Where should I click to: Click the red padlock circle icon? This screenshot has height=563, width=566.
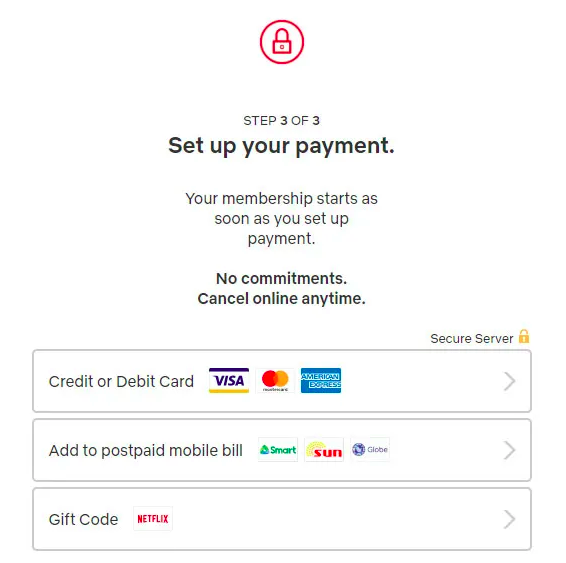click(x=282, y=42)
